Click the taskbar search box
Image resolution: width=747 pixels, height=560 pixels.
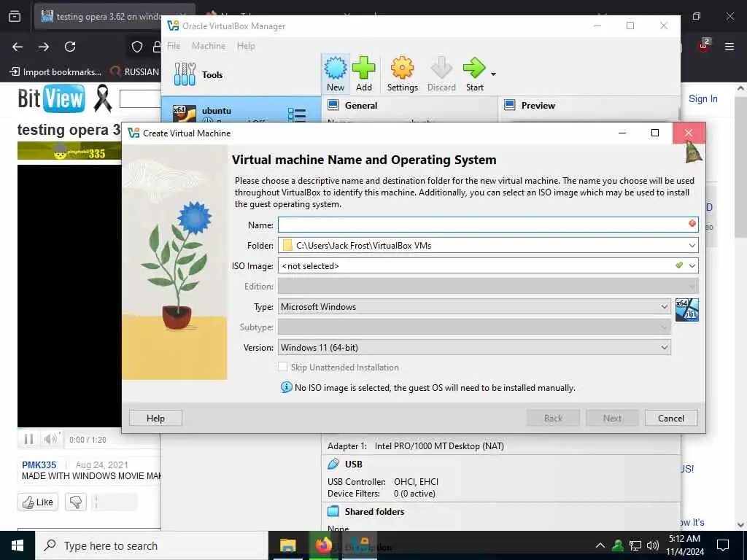pos(152,545)
